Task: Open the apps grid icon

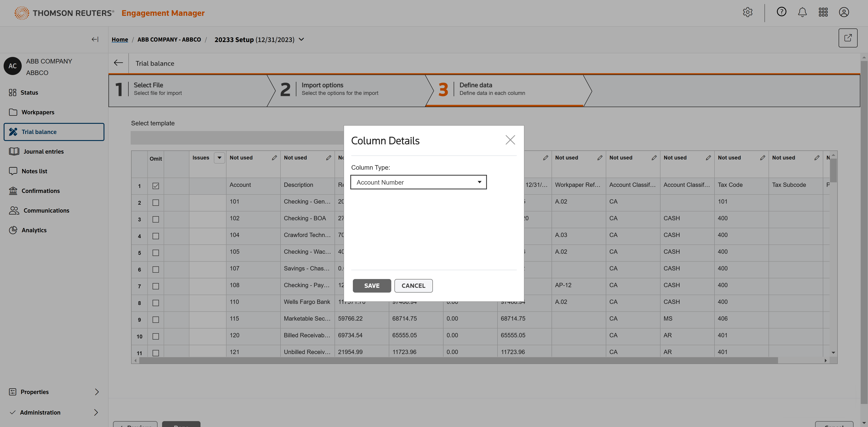Action: tap(823, 12)
